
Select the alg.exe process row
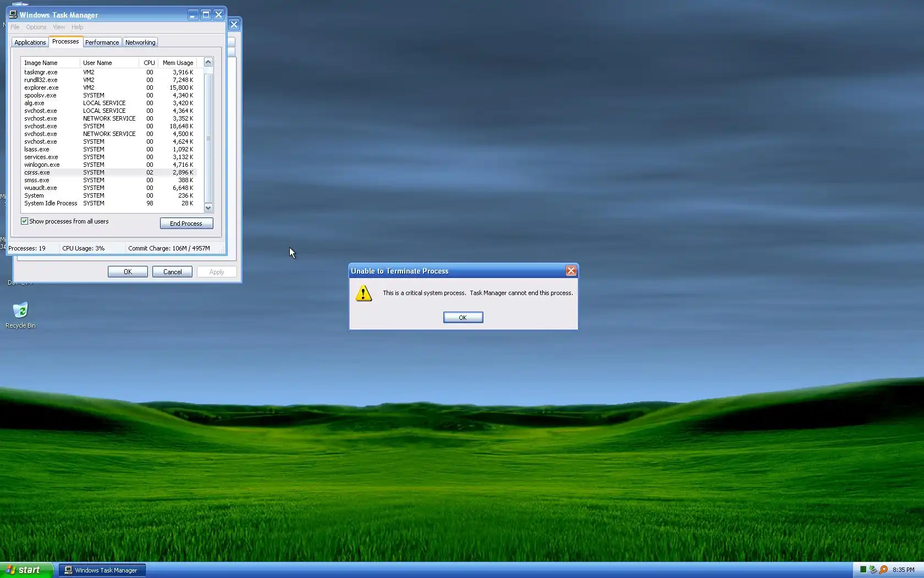coord(109,103)
